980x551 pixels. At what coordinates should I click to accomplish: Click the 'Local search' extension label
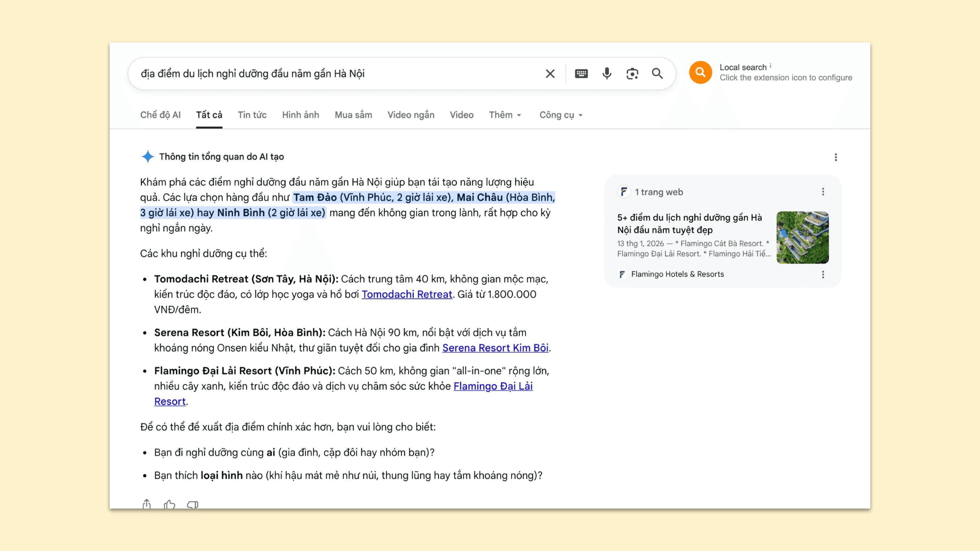pos(743,67)
